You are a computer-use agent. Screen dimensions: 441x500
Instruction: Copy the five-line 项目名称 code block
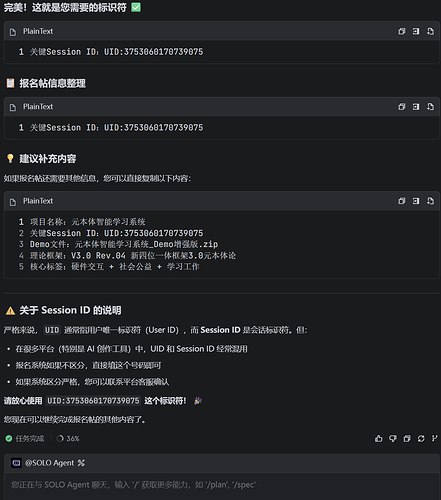pos(402,201)
